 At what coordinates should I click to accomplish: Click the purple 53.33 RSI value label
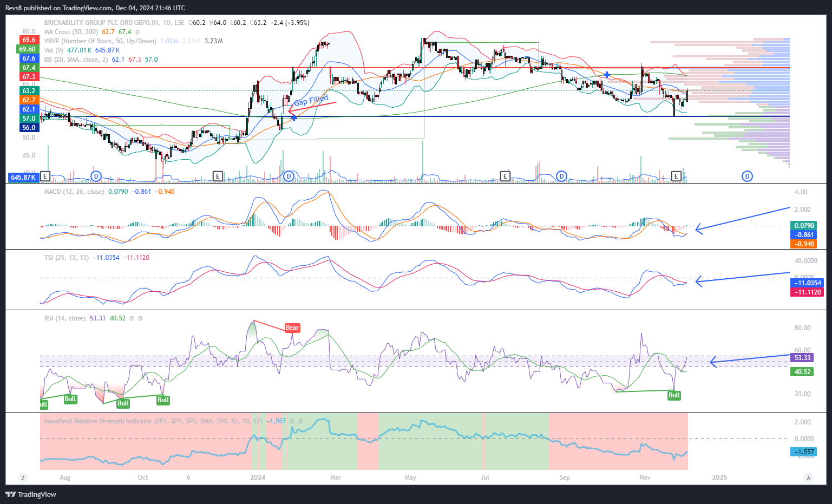pos(802,358)
